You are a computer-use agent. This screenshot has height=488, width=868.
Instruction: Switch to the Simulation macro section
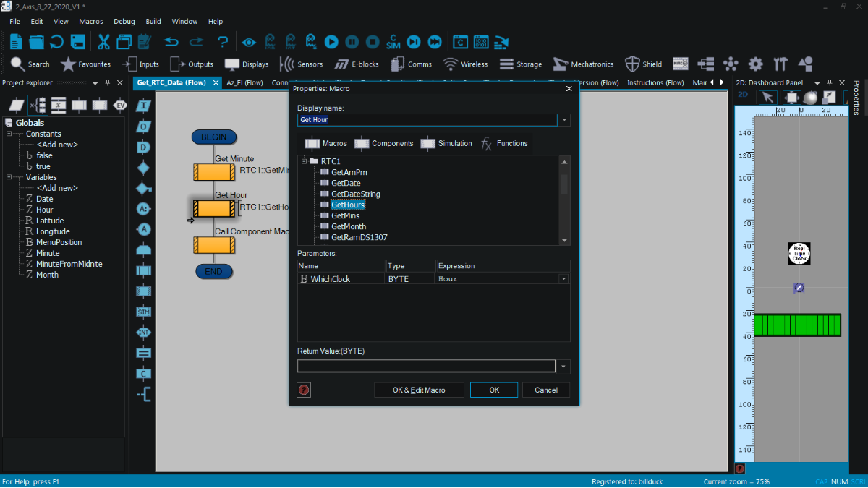coord(446,143)
